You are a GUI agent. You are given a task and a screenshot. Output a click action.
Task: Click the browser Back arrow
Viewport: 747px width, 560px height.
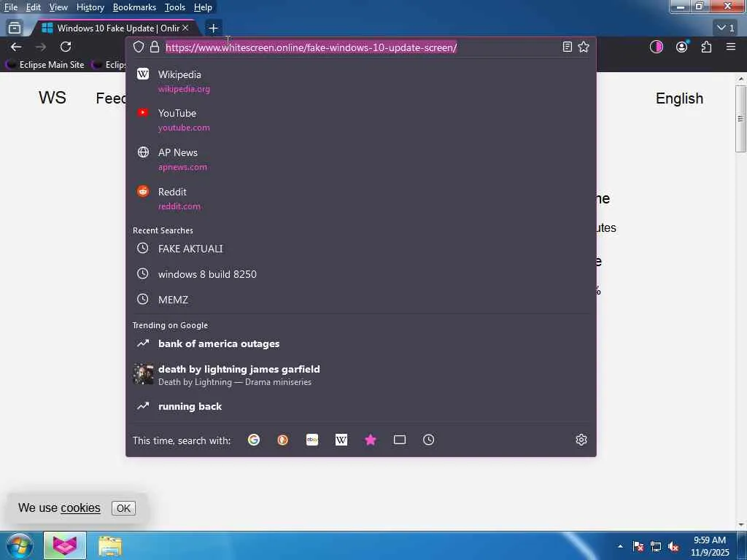(x=16, y=47)
